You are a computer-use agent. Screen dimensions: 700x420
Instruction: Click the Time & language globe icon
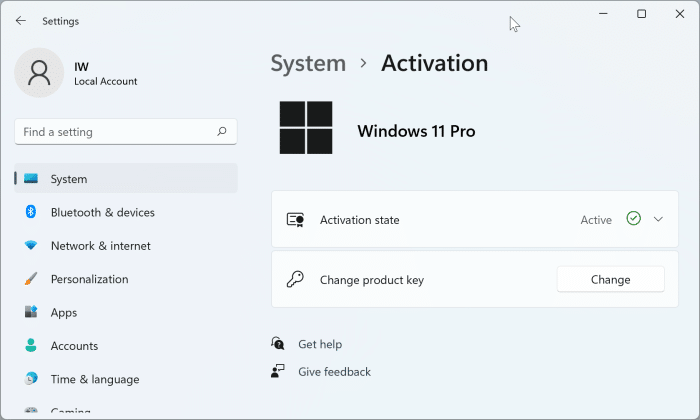click(31, 378)
